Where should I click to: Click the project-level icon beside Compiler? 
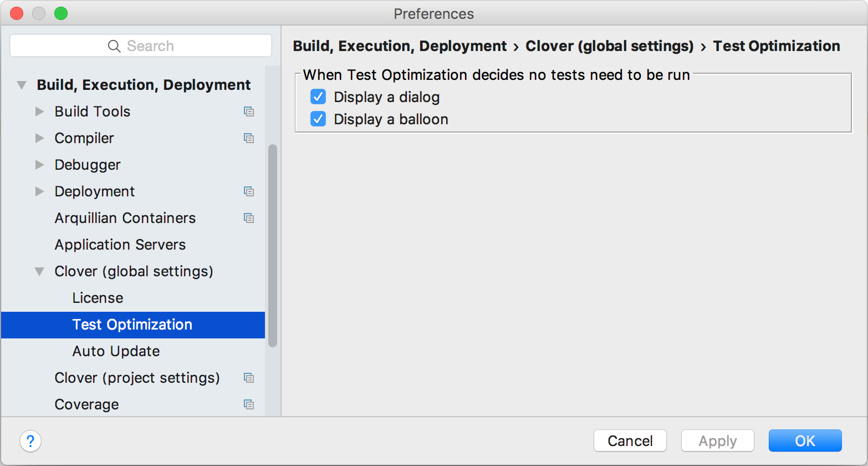point(249,138)
